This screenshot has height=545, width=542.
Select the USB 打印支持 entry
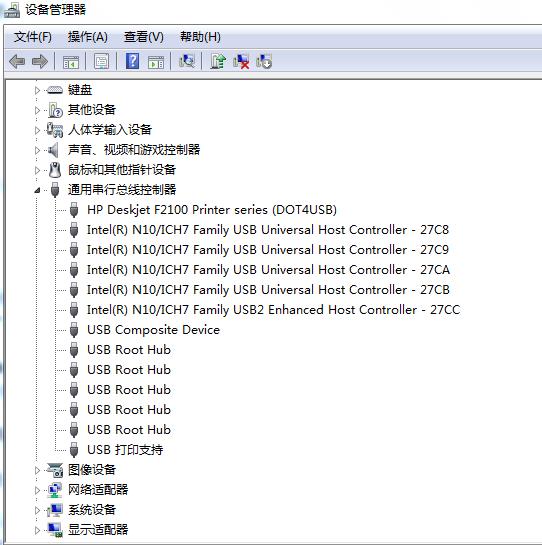pos(125,450)
